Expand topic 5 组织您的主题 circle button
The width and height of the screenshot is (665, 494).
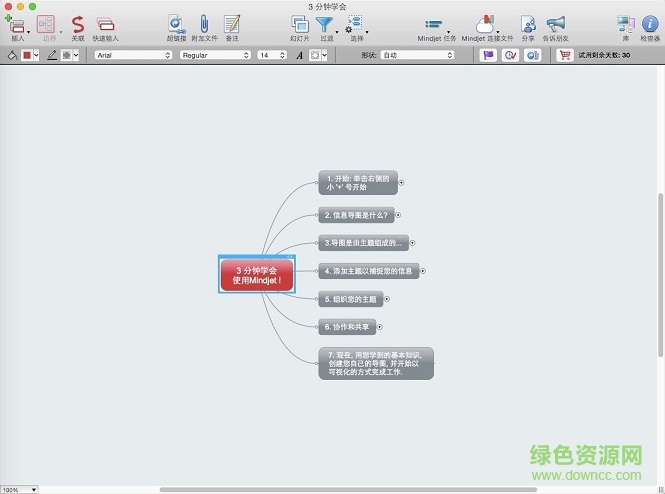point(387,299)
